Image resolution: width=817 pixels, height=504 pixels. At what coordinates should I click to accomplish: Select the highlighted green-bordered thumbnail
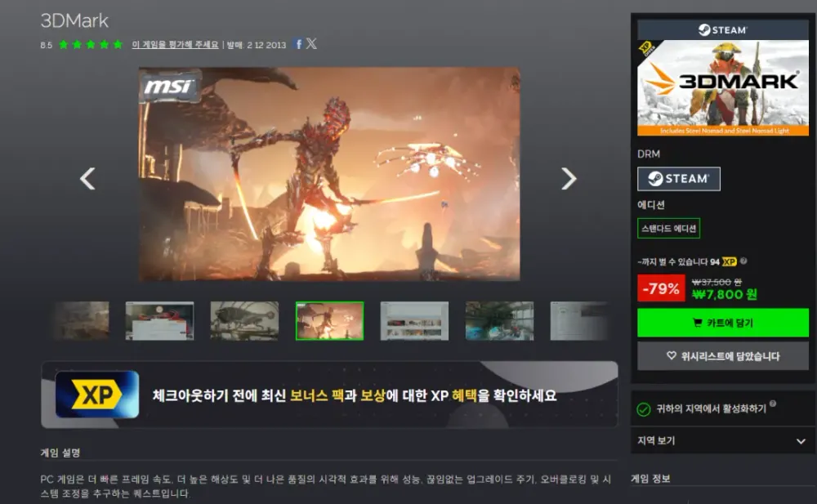tap(329, 320)
